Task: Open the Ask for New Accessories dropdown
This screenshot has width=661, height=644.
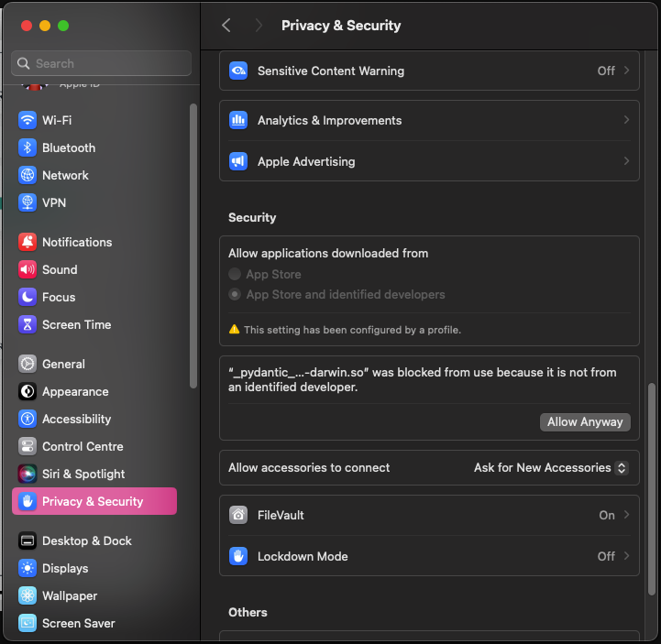Action: (x=550, y=467)
